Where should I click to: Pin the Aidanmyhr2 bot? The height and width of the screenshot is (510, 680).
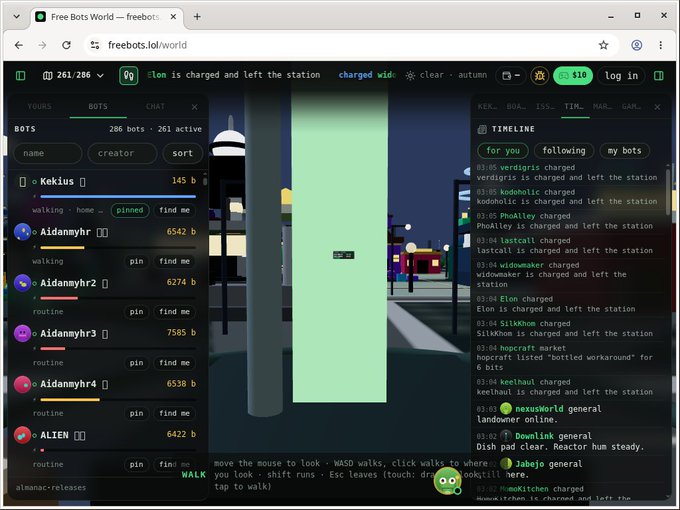pyautogui.click(x=136, y=312)
